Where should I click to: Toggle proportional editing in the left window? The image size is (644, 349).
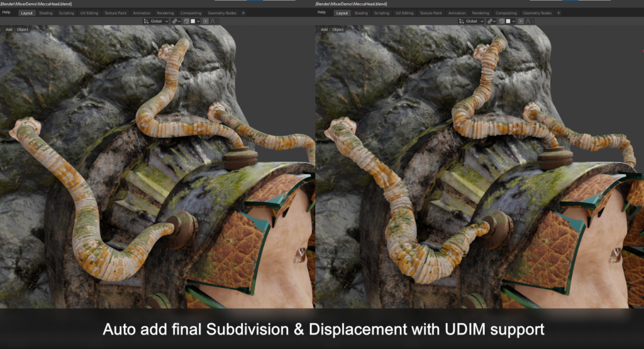pos(206,21)
